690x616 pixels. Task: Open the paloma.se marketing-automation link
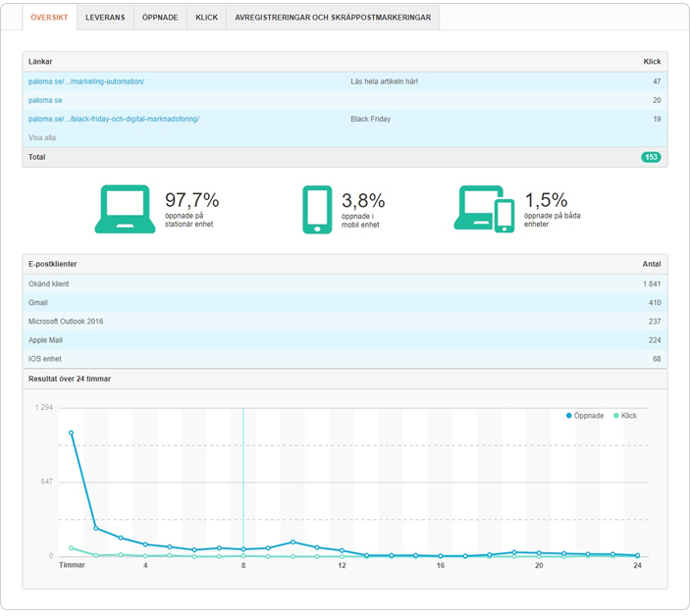tap(86, 81)
